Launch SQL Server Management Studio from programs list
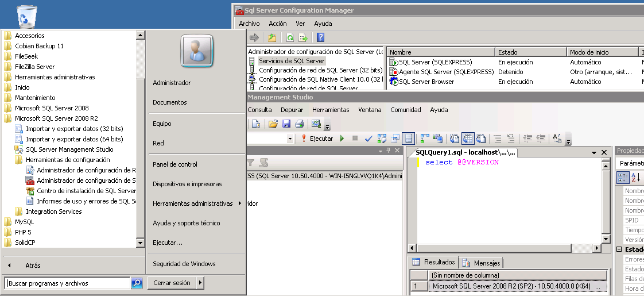Screen dimensions: 644x296 [x=69, y=149]
